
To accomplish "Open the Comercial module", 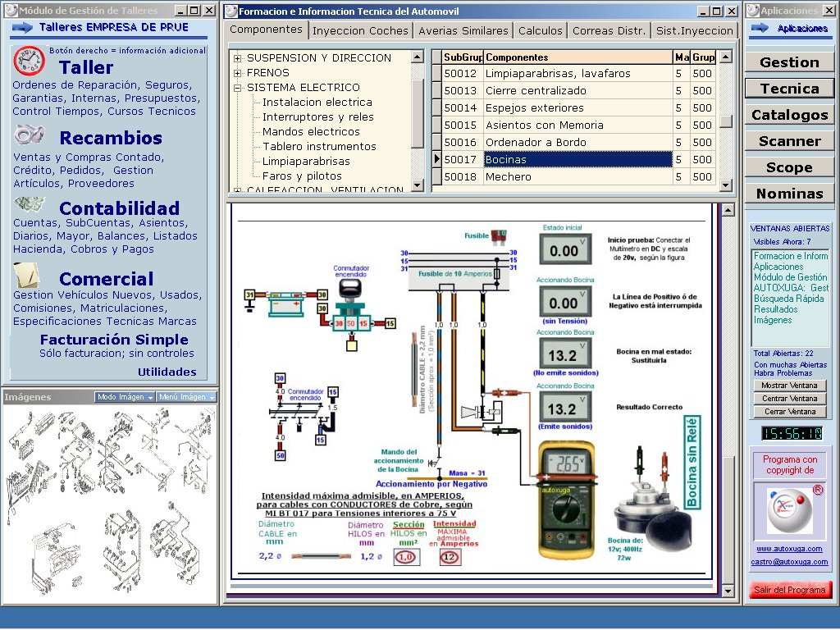I will [x=106, y=279].
